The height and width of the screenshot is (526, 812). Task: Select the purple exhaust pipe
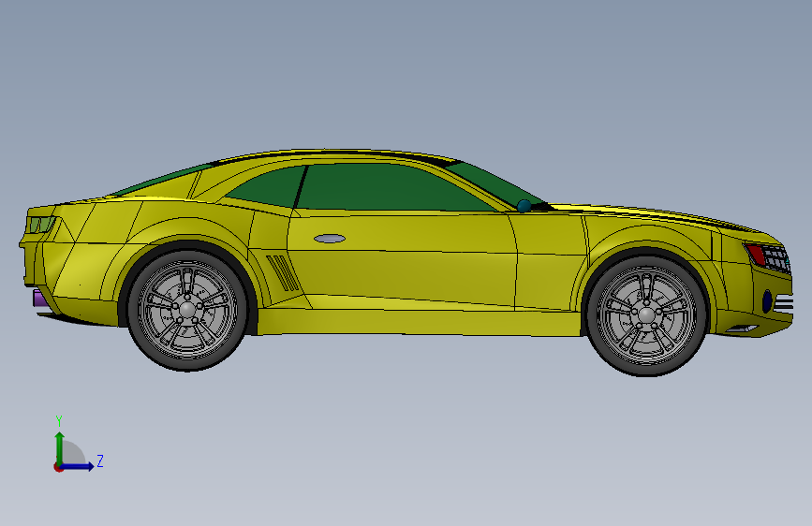(39, 299)
